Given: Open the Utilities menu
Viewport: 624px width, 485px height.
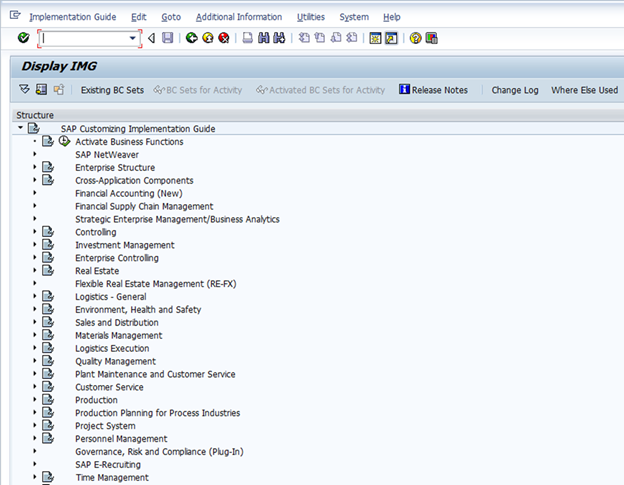Looking at the screenshot, I should point(311,17).
